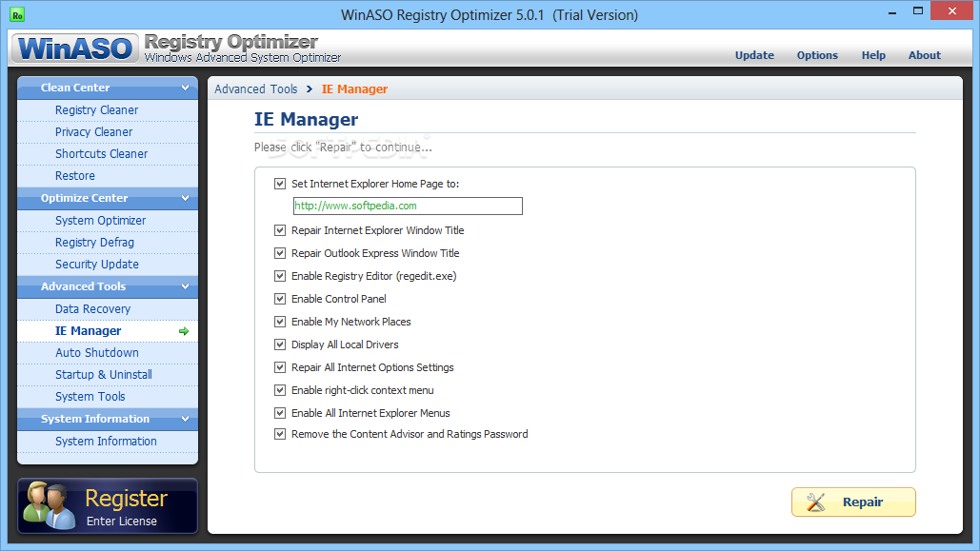Uncheck Repair All Internet Options Settings
The image size is (980, 551).
pos(280,367)
